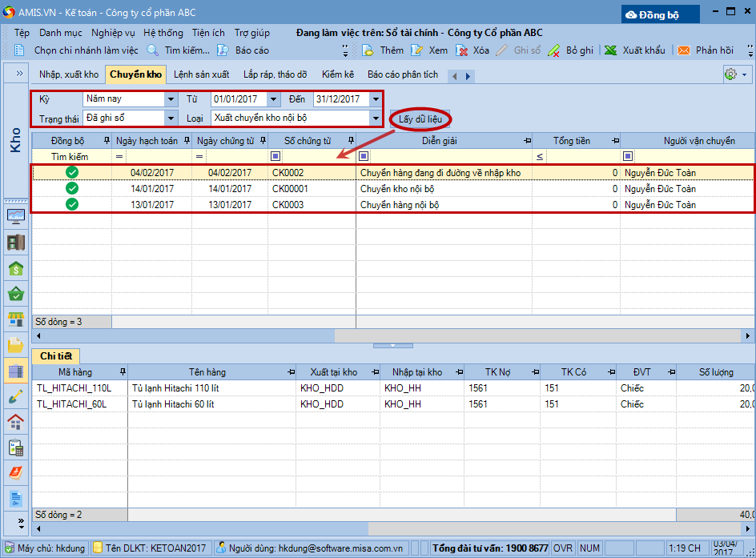Open the Nghiệp vụ menu

click(112, 33)
